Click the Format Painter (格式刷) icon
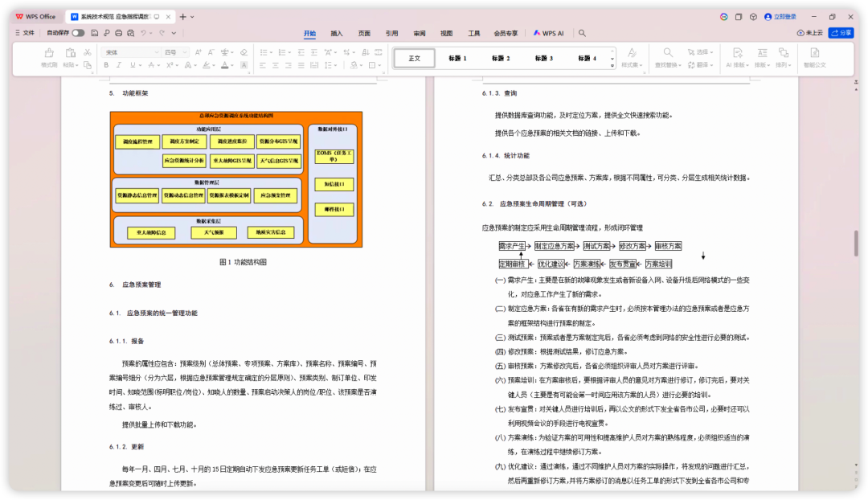 (x=49, y=53)
